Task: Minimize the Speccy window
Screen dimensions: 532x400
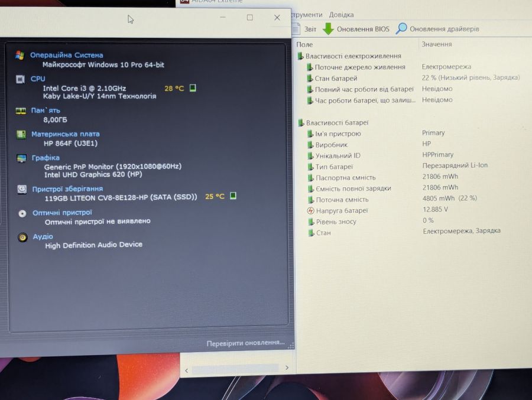Action: click(223, 17)
